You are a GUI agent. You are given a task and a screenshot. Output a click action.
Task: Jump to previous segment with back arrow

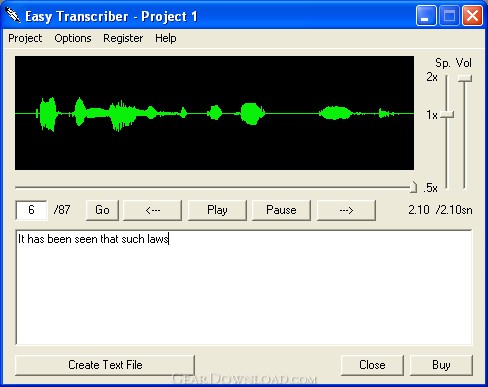pos(153,210)
